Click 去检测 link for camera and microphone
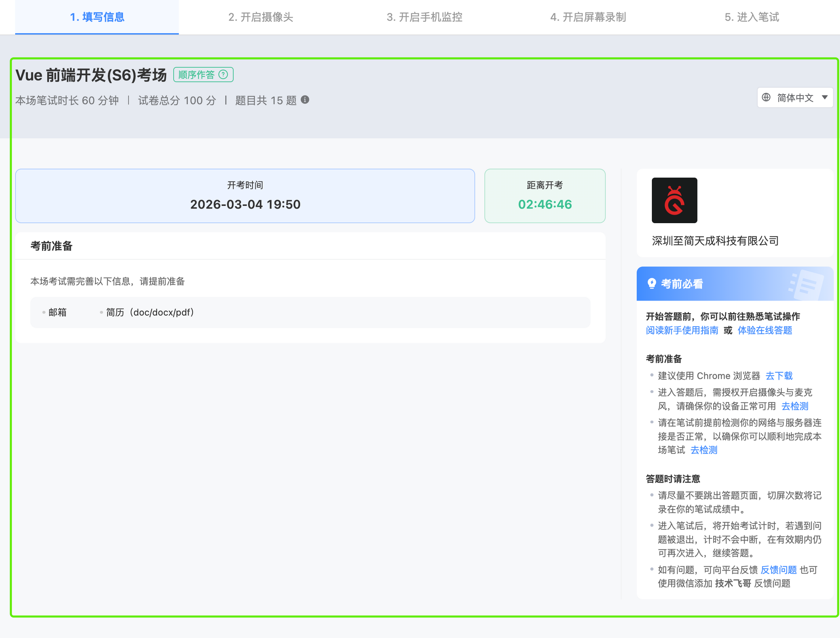This screenshot has height=638, width=840. point(795,406)
